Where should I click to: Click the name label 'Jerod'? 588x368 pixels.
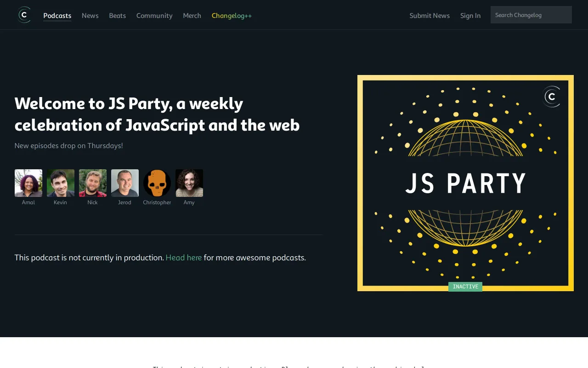tap(124, 202)
